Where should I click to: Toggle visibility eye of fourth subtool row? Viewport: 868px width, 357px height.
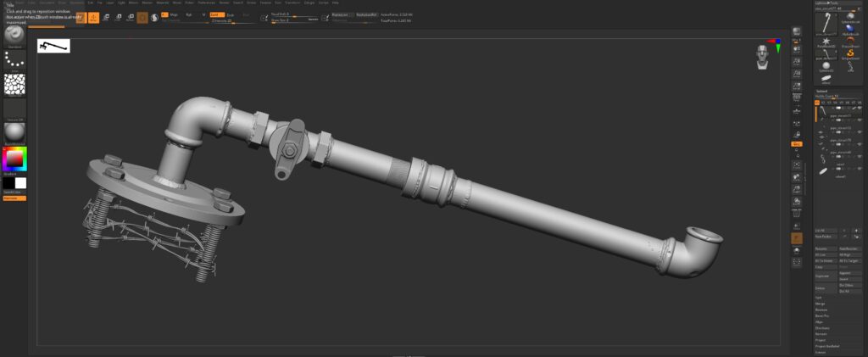[x=860, y=144]
